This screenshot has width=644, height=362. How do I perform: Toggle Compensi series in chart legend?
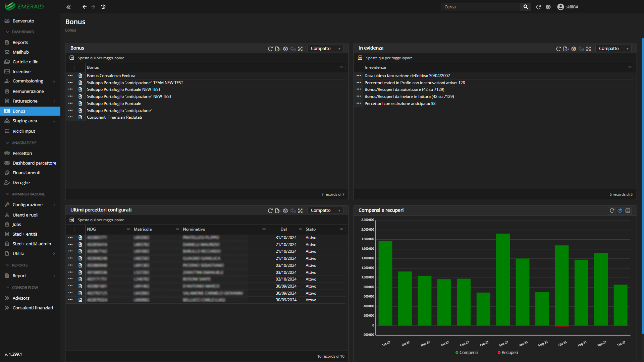pos(467,353)
